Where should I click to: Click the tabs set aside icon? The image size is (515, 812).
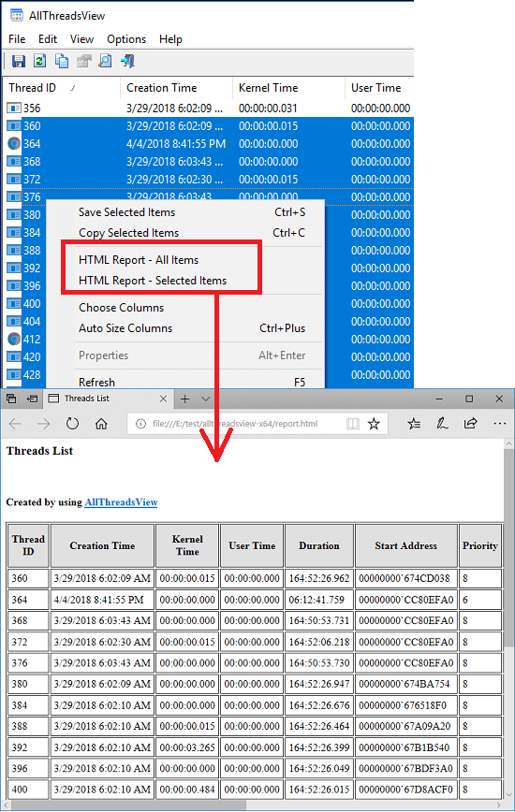11,399
